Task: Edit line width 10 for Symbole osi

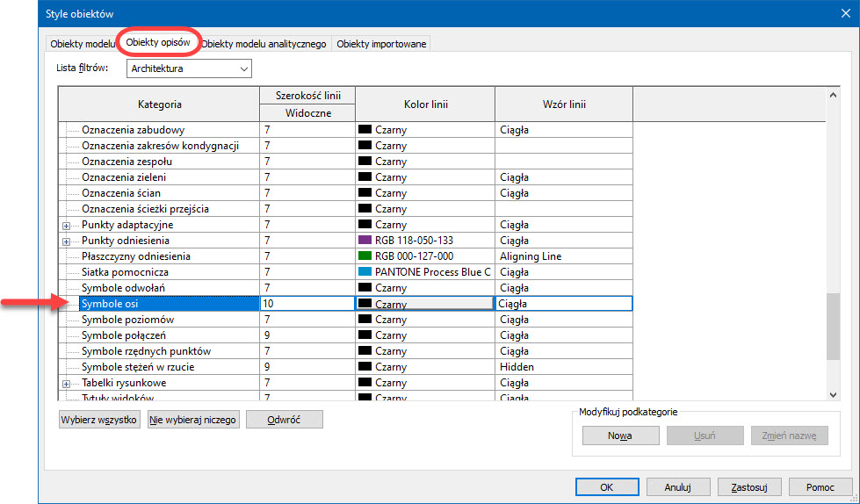Action: point(307,304)
